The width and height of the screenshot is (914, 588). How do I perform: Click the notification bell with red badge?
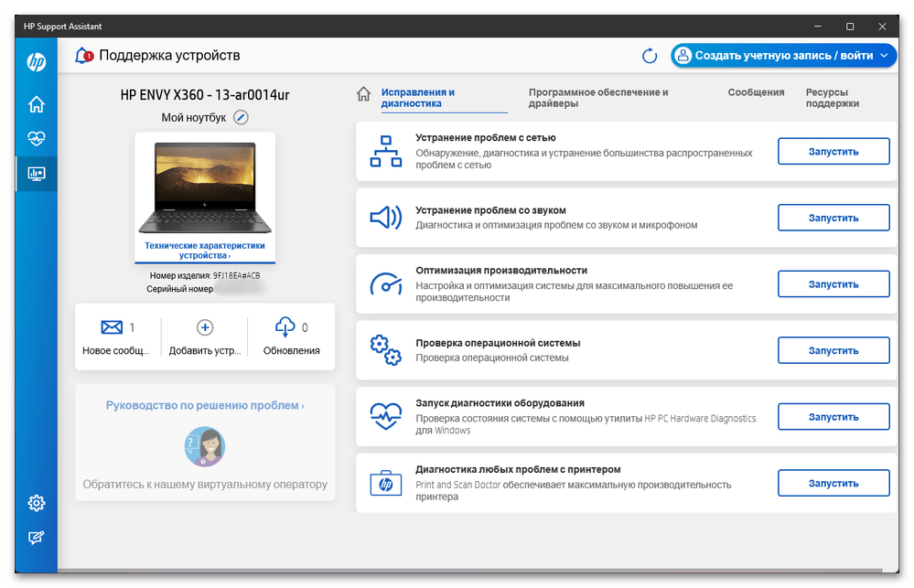pos(83,56)
